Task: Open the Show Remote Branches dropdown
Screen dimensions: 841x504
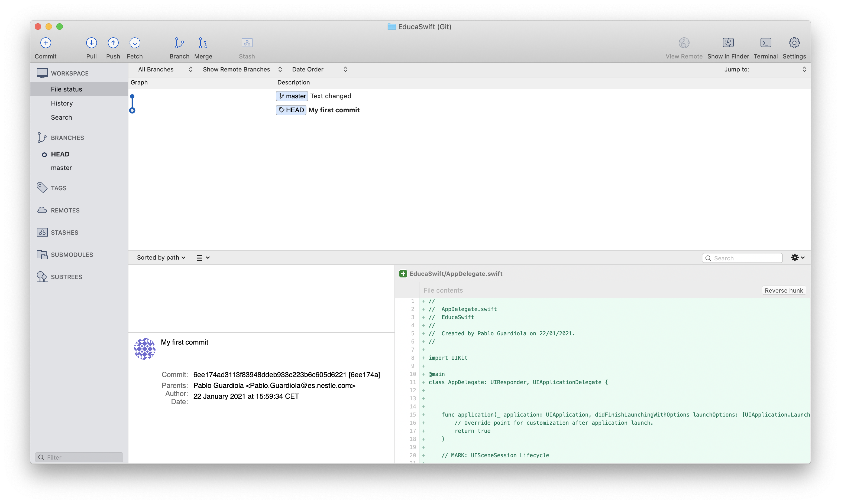Action: pos(242,69)
